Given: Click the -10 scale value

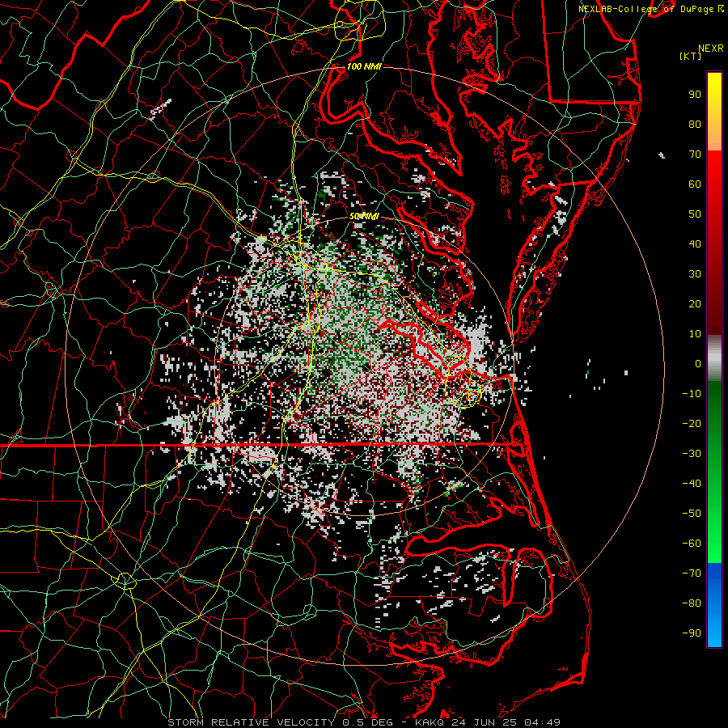Looking at the screenshot, I should click(692, 394).
